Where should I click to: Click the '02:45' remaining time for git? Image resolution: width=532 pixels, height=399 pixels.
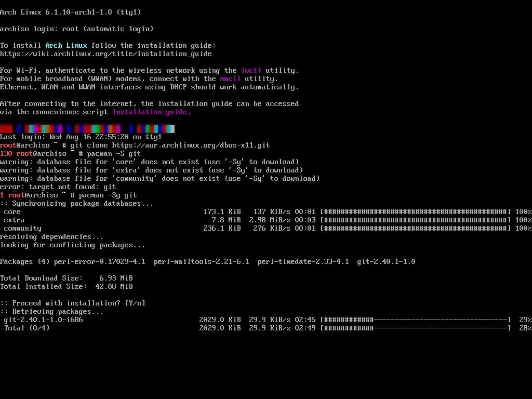305,320
